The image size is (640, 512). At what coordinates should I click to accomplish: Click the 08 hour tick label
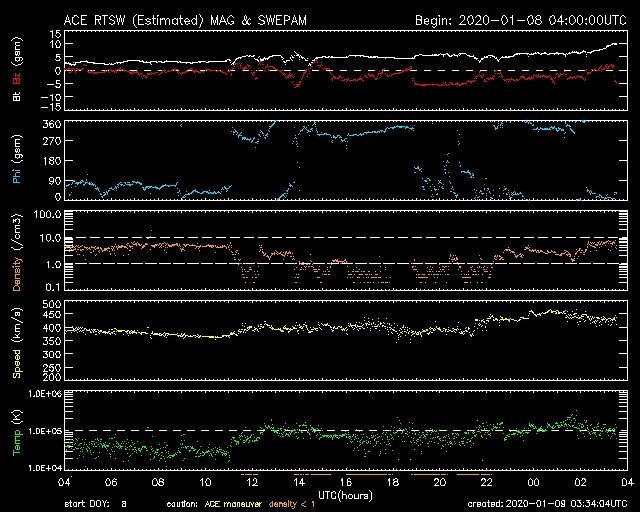(x=158, y=481)
